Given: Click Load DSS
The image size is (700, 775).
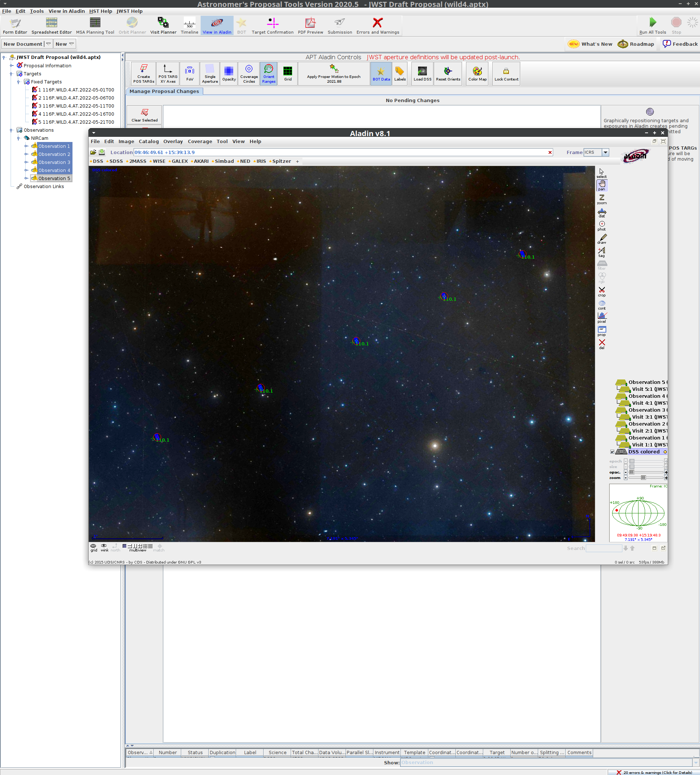Looking at the screenshot, I should [x=422, y=74].
